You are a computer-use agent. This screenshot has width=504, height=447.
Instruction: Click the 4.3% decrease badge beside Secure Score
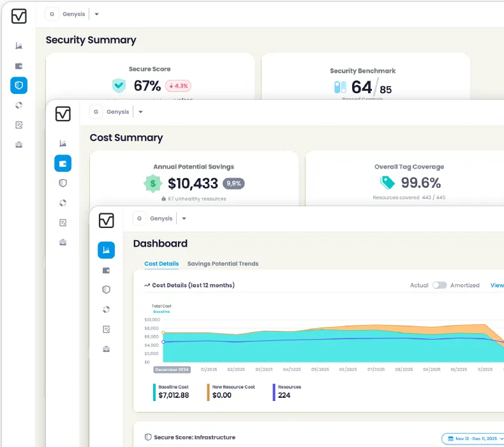click(x=178, y=86)
